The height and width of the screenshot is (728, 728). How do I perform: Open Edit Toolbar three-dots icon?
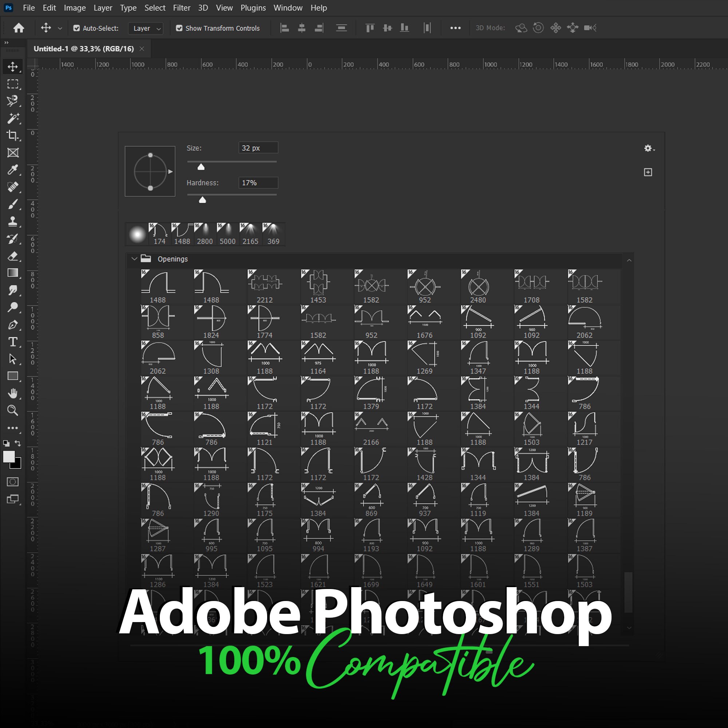[x=13, y=428]
